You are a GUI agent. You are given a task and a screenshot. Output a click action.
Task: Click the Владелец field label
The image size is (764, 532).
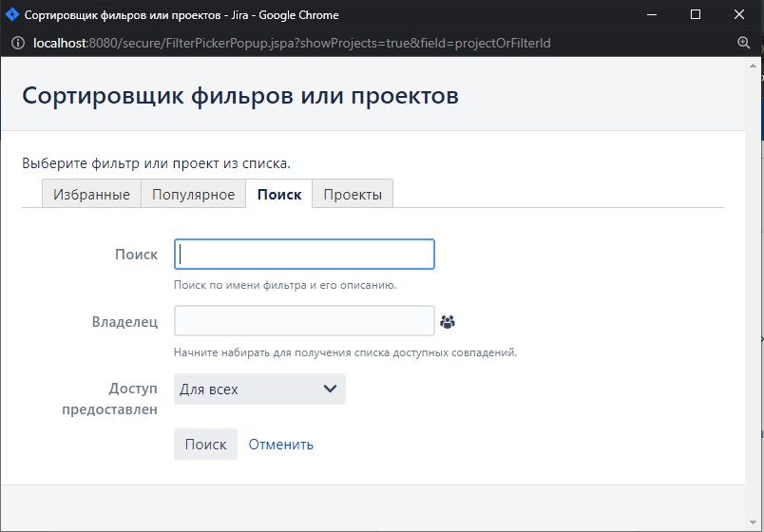click(124, 321)
